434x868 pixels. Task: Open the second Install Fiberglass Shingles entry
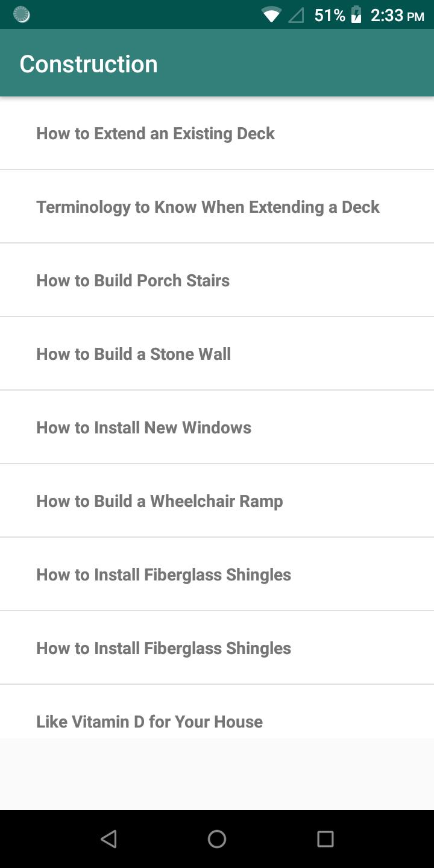click(163, 648)
